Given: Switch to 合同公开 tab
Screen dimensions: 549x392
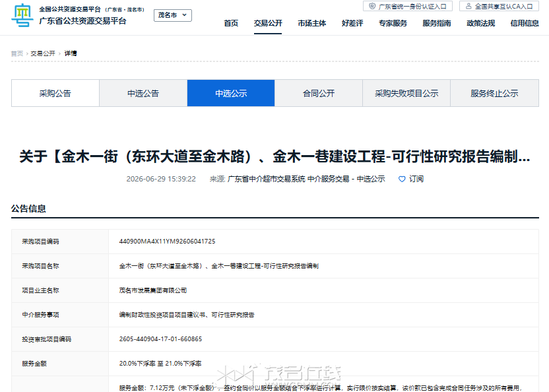Looking at the screenshot, I should click(319, 93).
